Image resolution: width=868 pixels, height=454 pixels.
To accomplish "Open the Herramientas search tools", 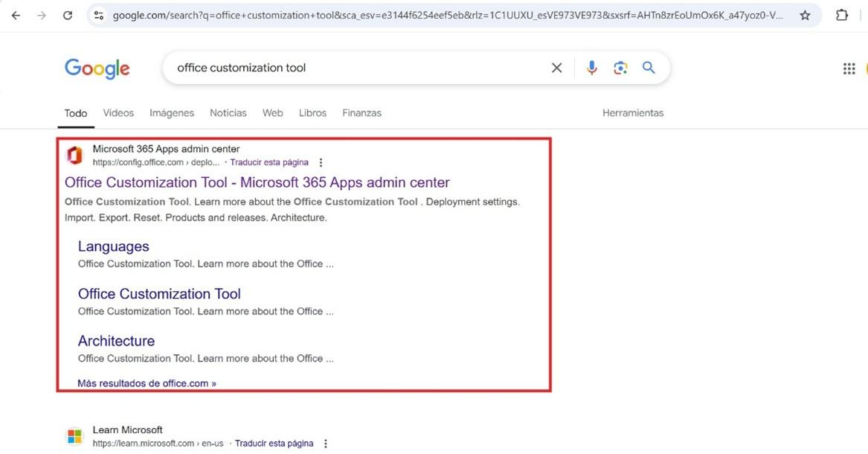I will 633,113.
